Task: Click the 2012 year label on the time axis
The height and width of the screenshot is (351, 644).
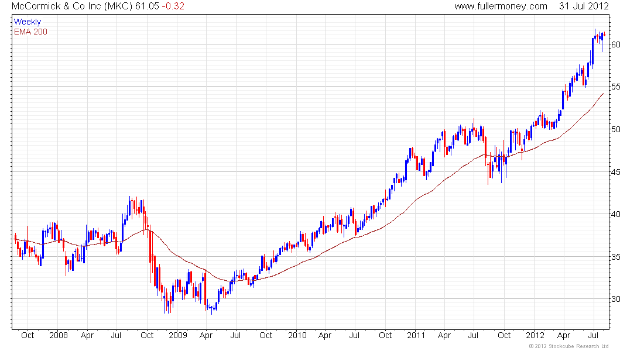Action: [x=536, y=335]
